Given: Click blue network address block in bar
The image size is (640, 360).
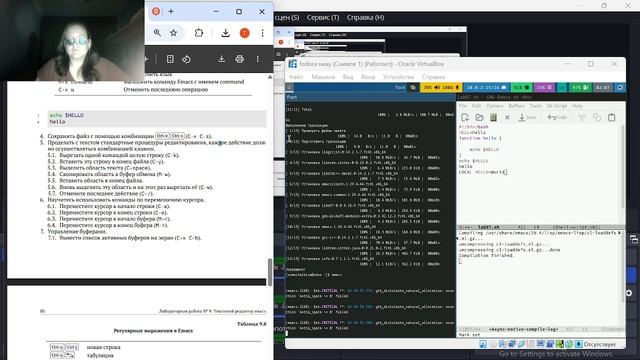Looking at the screenshot, I should [486, 87].
